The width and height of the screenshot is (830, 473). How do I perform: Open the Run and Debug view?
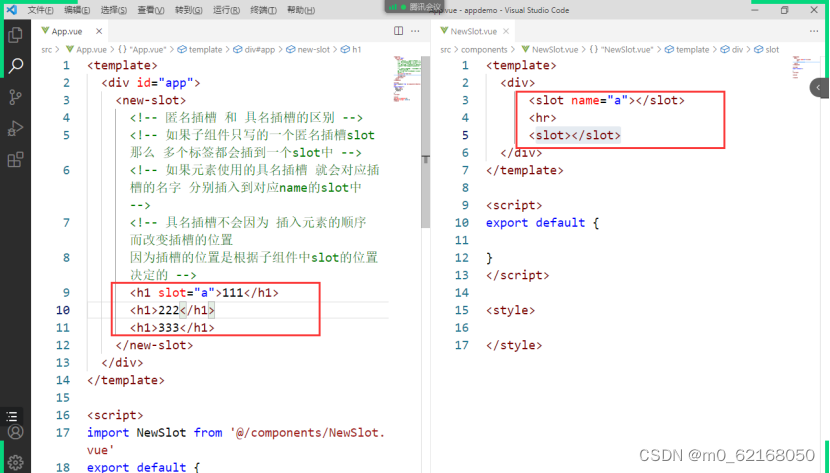[15, 128]
